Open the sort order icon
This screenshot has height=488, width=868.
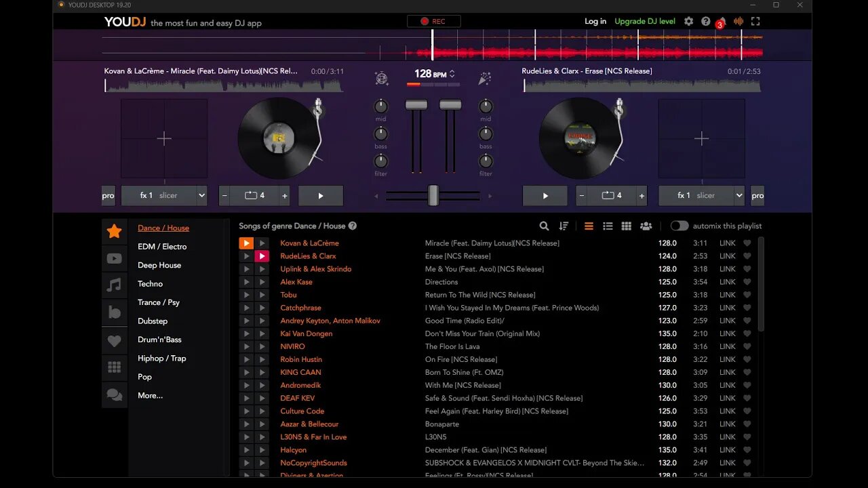[x=564, y=226]
